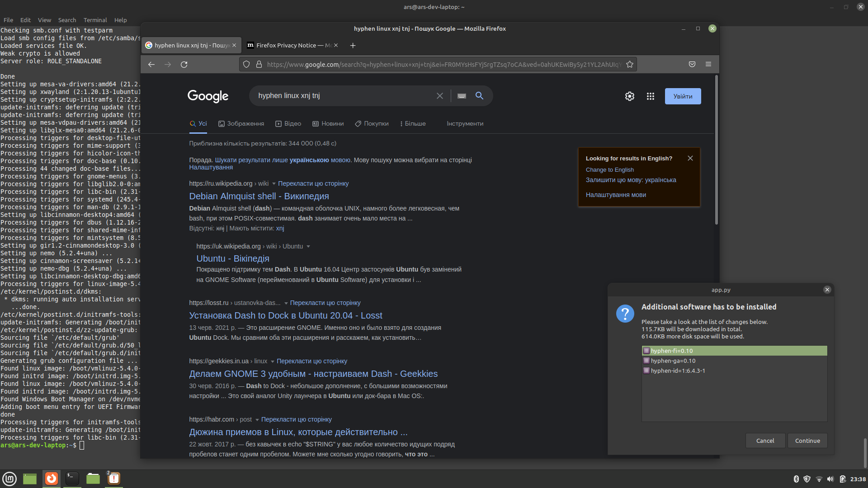Open the shield tray indicator

tap(807, 479)
